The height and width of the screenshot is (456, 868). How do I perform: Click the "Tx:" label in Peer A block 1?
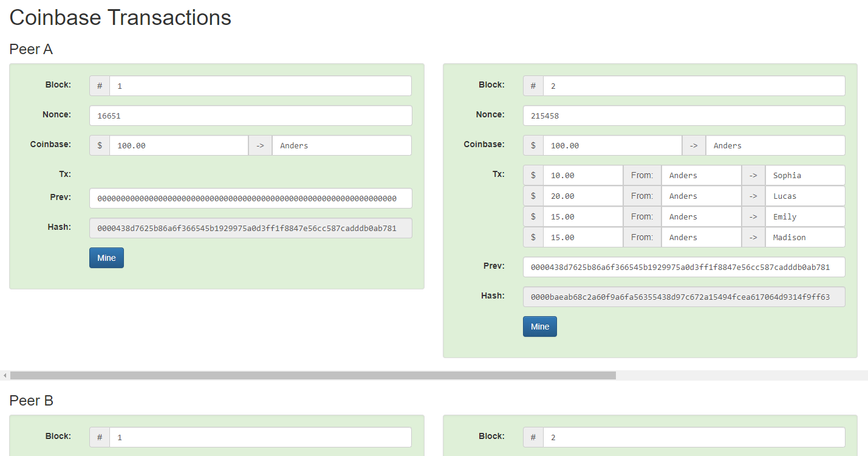(64, 174)
